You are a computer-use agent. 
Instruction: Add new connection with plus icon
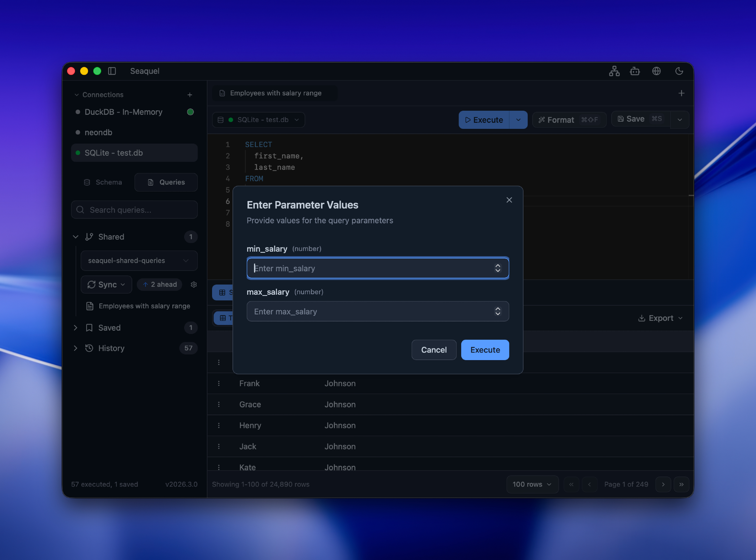pos(190,95)
